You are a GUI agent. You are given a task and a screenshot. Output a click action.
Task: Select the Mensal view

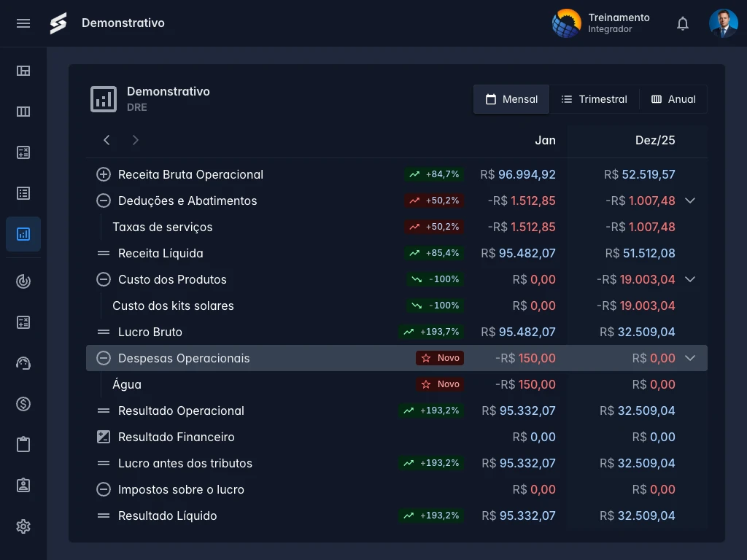511,99
